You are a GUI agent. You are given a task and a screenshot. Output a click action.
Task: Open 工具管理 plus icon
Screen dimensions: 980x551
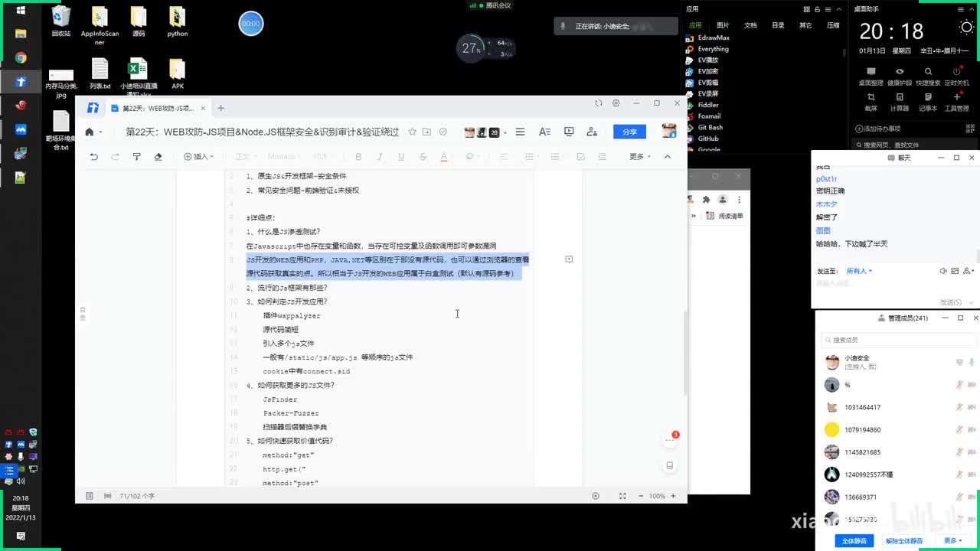pyautogui.click(x=957, y=102)
